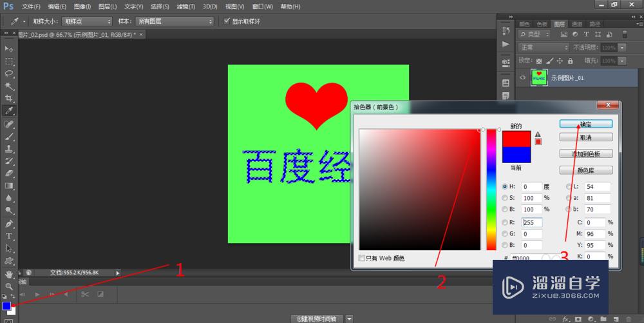The width and height of the screenshot is (644, 323).
Task: Open the 文件(F) menu
Action: coord(31,6)
